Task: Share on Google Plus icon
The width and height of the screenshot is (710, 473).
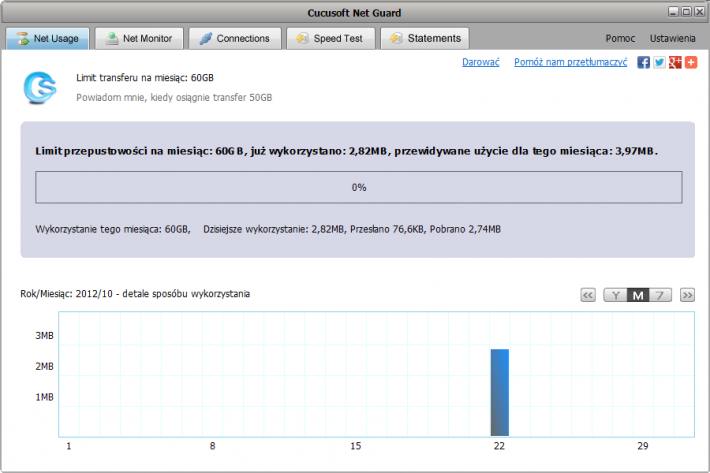Action: [675, 62]
